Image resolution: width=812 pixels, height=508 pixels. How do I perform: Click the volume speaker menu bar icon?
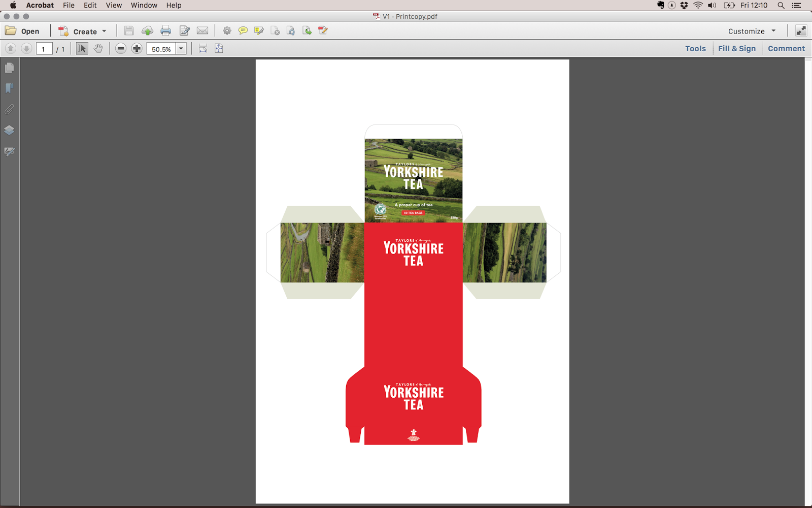click(x=712, y=5)
